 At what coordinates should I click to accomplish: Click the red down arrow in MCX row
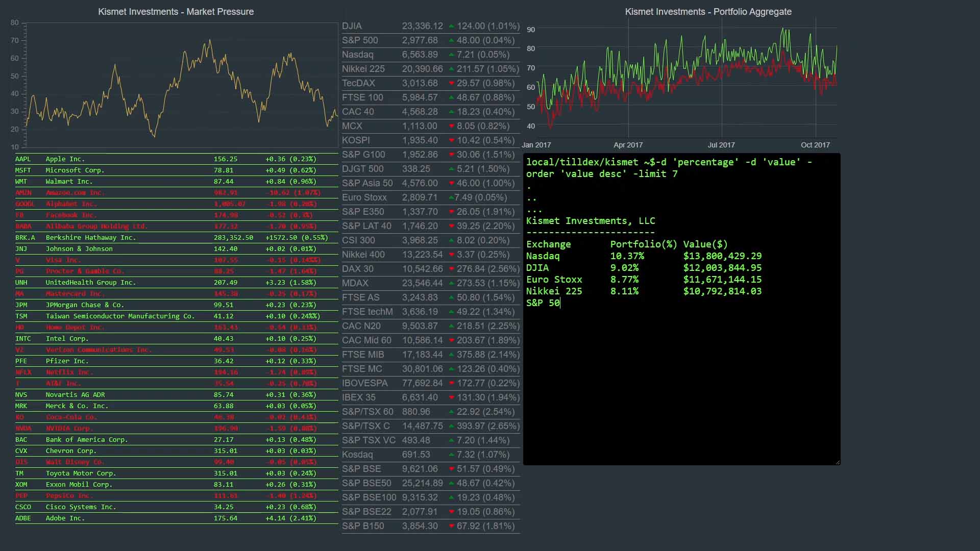[x=452, y=126]
